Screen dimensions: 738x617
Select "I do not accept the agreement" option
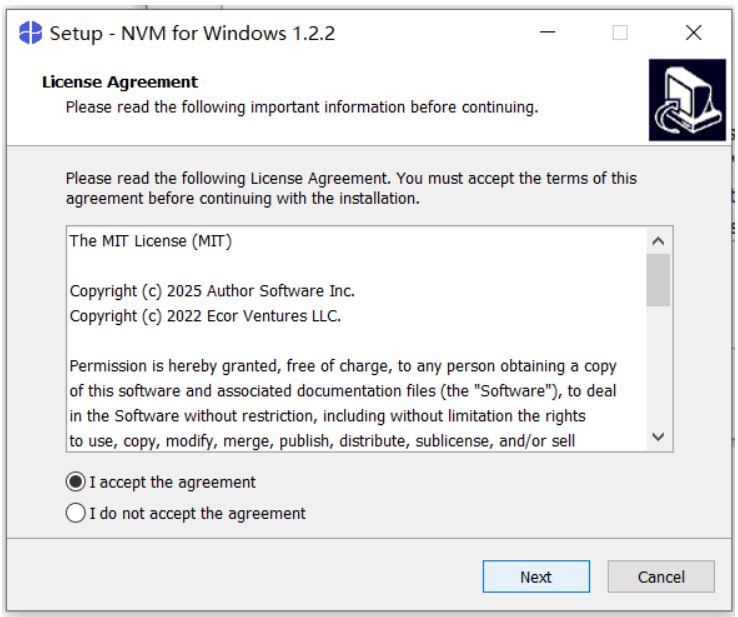click(75, 513)
